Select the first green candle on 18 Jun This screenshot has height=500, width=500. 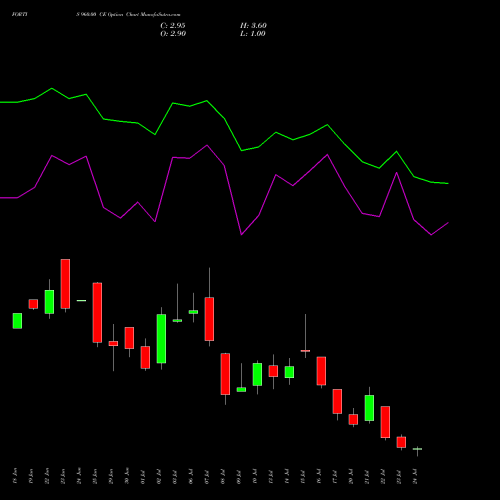pyautogui.click(x=17, y=321)
